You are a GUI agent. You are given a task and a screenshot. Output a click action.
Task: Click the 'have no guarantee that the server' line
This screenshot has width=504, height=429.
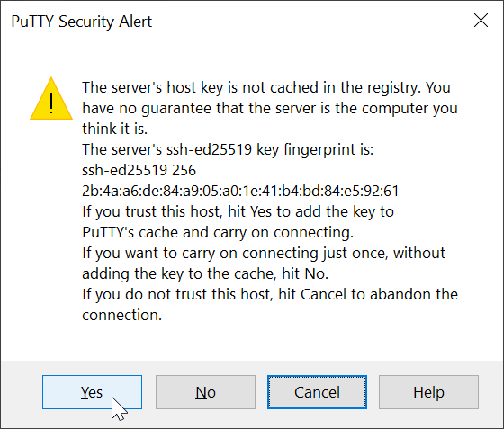[x=270, y=108]
